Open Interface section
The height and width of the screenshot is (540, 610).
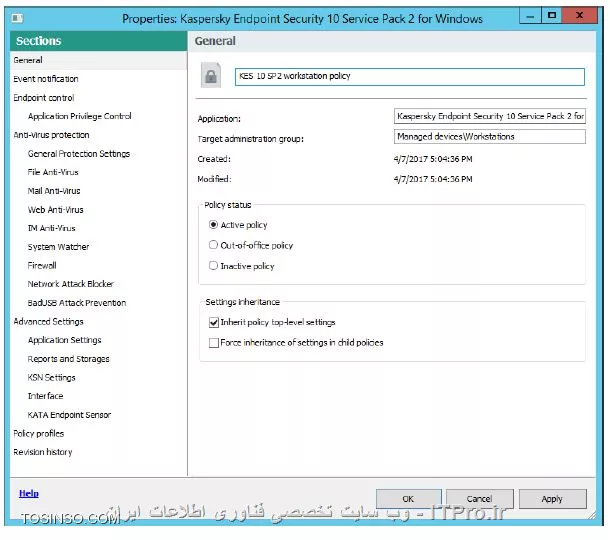46,396
